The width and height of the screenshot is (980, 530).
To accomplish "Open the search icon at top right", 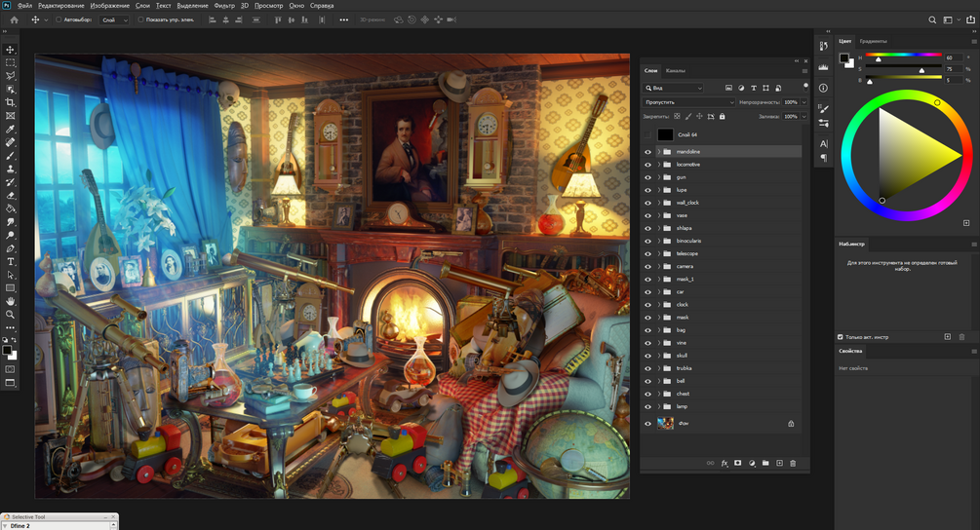I will 932,20.
